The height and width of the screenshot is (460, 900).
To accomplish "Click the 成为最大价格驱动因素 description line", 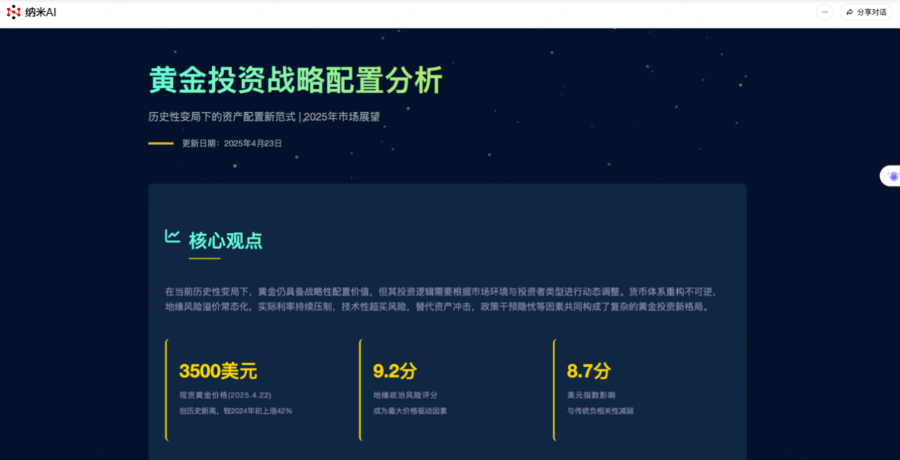I will pyautogui.click(x=410, y=410).
